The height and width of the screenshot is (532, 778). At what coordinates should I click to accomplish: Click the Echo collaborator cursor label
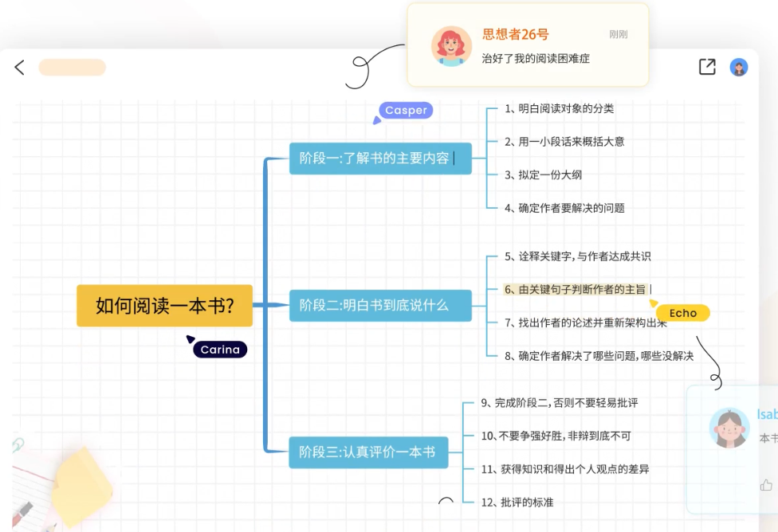[x=682, y=313]
